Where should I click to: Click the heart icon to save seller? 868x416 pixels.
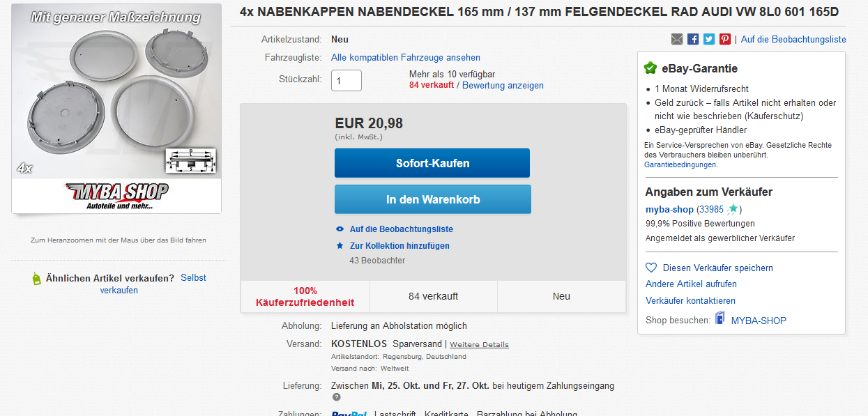click(x=651, y=268)
